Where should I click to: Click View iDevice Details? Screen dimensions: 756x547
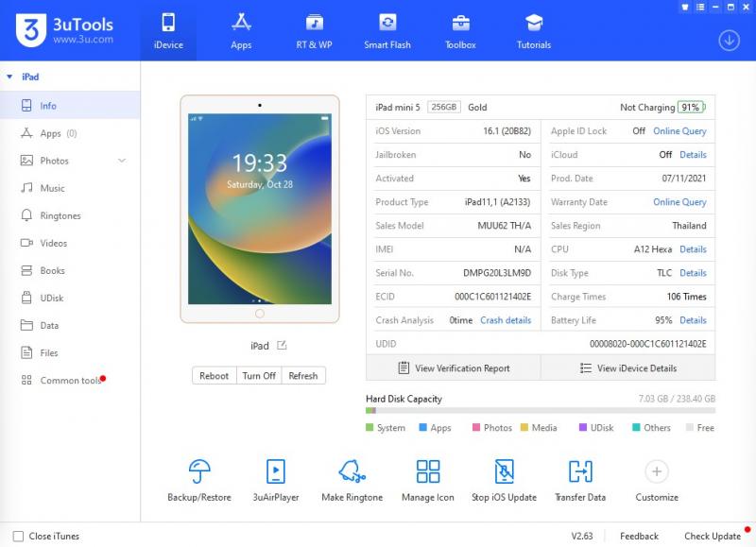pyautogui.click(x=628, y=368)
